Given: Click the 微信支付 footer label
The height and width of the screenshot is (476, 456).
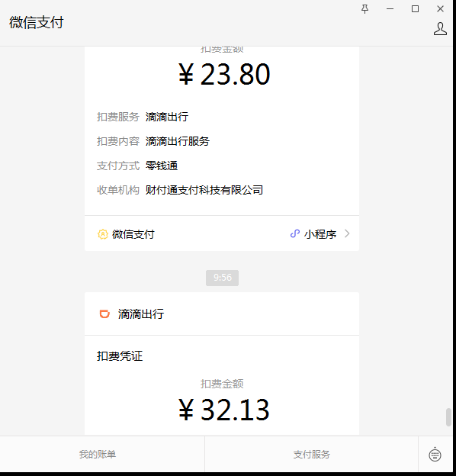Looking at the screenshot, I should (x=133, y=234).
